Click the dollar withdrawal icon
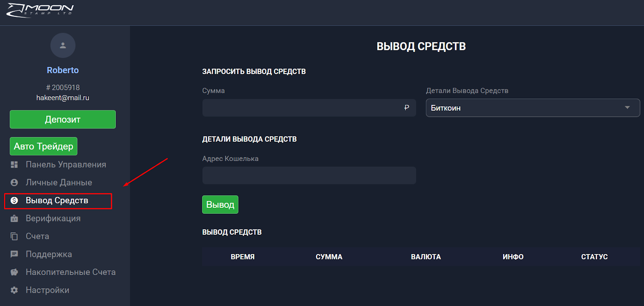 point(14,201)
